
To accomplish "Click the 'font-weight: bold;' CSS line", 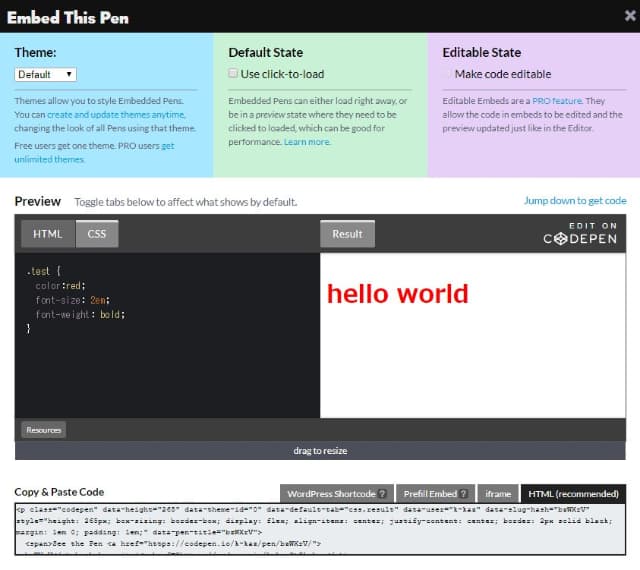I will click(80, 314).
